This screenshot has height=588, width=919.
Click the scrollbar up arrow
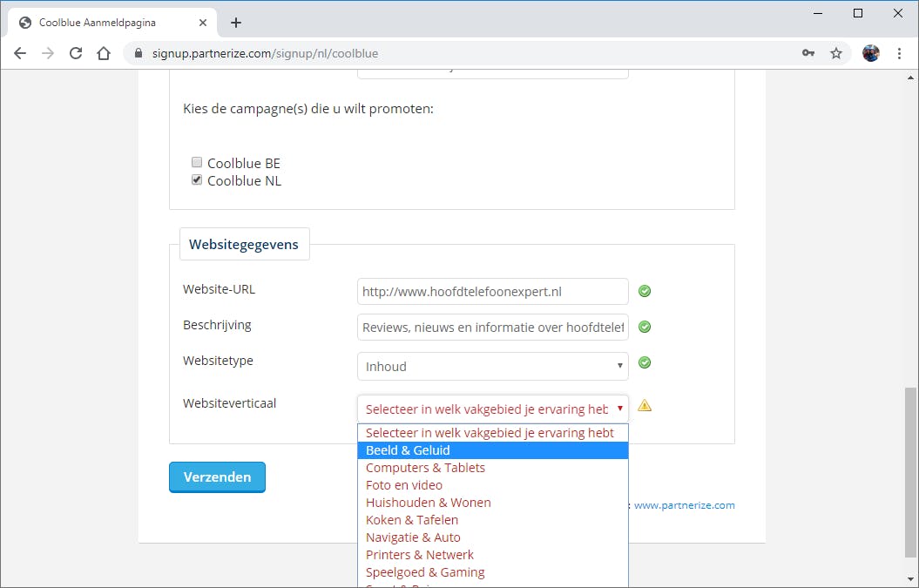[x=911, y=77]
